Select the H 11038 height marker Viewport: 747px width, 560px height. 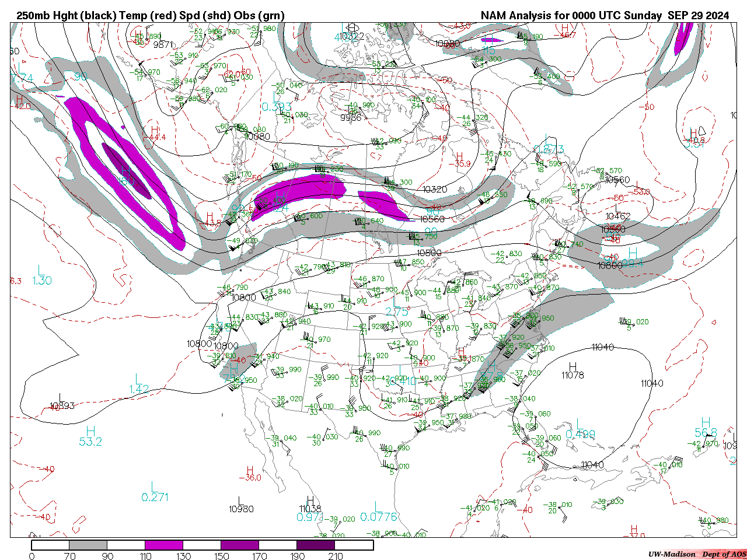tap(310, 505)
